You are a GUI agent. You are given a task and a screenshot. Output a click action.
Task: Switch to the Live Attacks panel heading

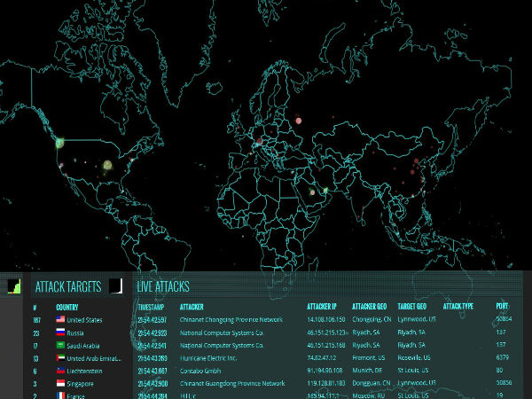162,286
